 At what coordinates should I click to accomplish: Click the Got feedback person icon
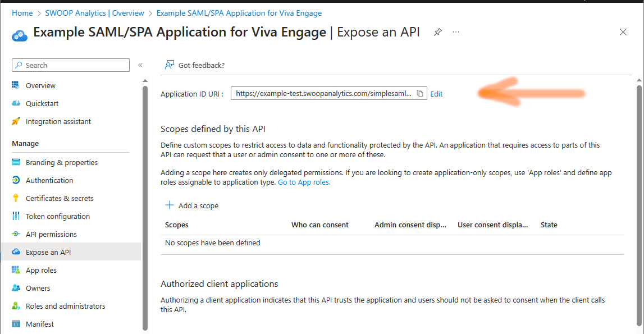(169, 65)
